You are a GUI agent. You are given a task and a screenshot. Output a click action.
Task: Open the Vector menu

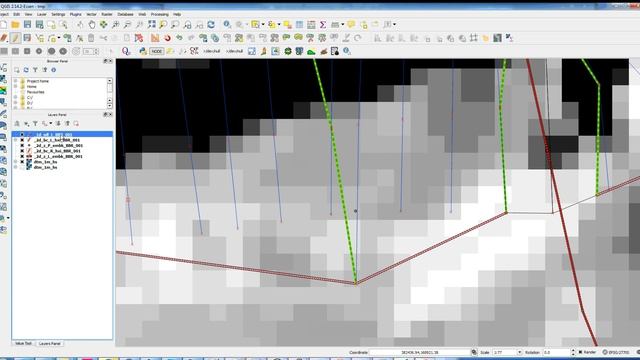[x=91, y=14]
